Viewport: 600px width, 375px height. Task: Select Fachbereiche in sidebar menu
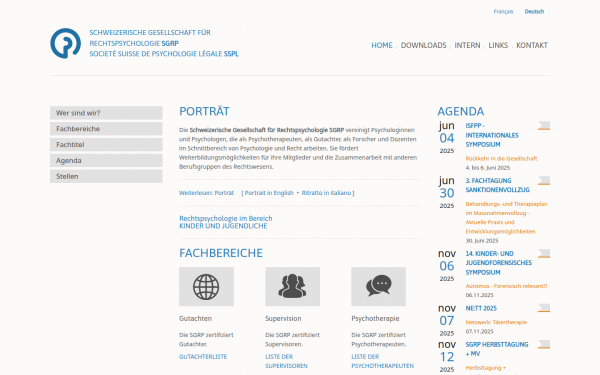pyautogui.click(x=106, y=129)
